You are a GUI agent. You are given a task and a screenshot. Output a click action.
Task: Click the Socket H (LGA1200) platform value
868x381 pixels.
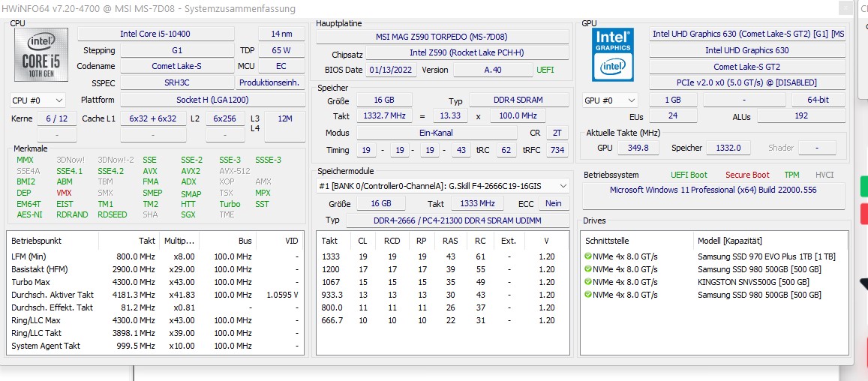tap(212, 100)
